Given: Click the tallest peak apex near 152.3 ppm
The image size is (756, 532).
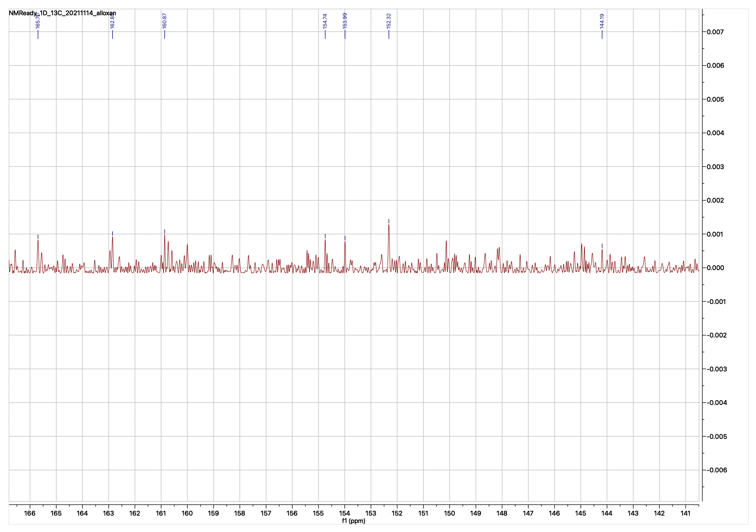Looking at the screenshot, I should [x=389, y=225].
